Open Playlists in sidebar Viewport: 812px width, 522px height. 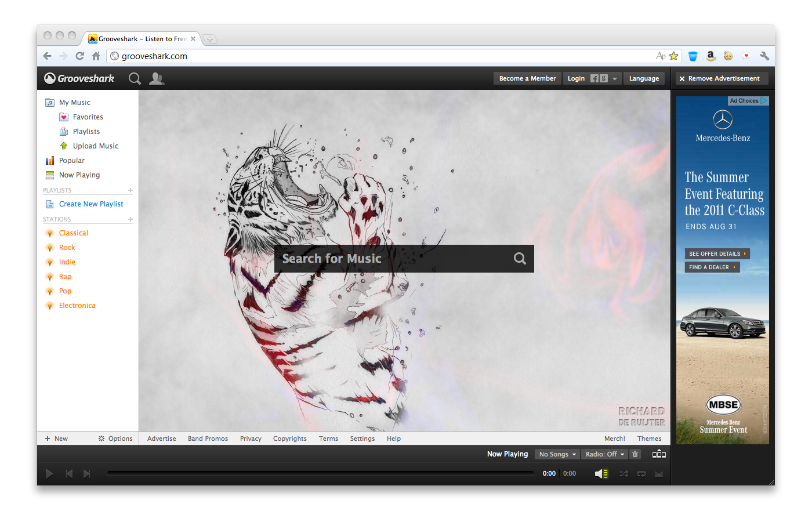click(86, 132)
